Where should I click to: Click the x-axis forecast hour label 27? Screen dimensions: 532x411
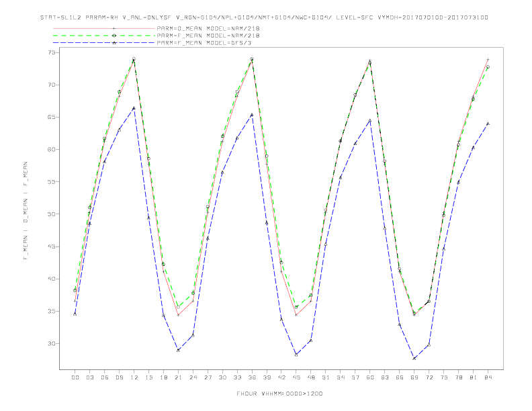click(x=208, y=377)
